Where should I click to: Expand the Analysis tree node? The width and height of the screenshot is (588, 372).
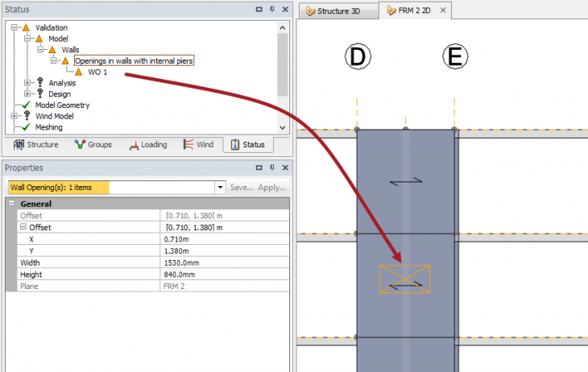point(28,83)
